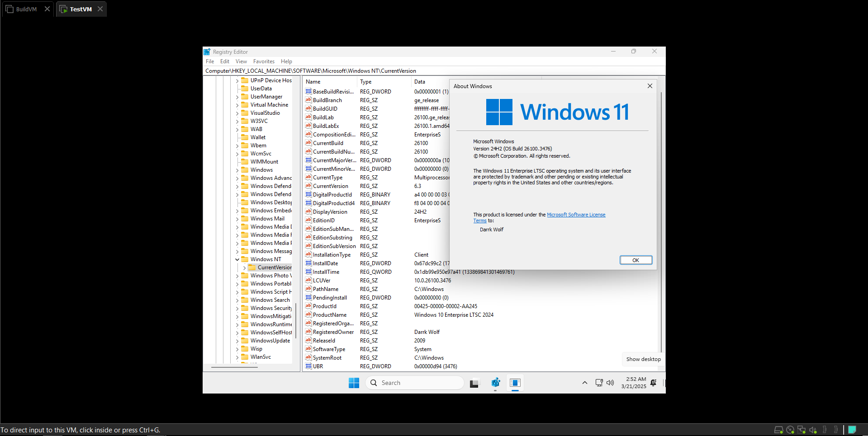Click the green VM message log icon
Viewport: 868px width, 436px height.
click(x=852, y=429)
